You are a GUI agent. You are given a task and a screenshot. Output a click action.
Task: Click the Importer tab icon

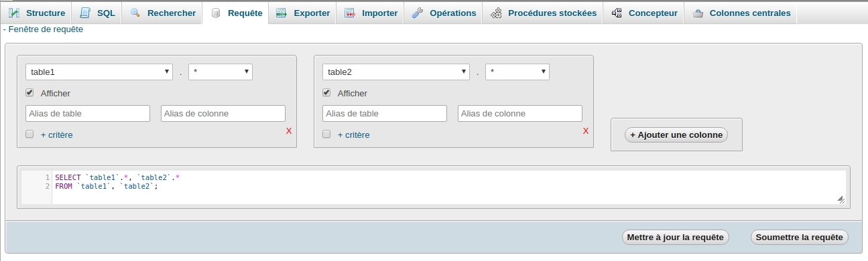(x=350, y=13)
